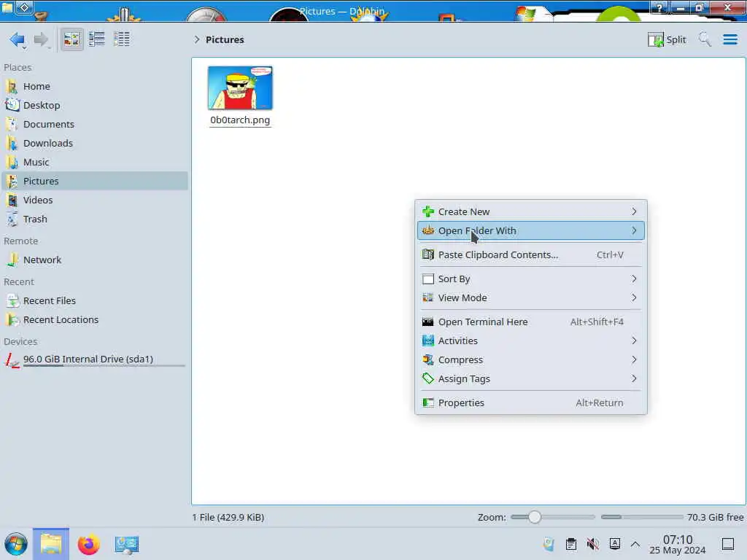The image size is (747, 560).
Task: Open the Create New submenu
Action: point(531,211)
